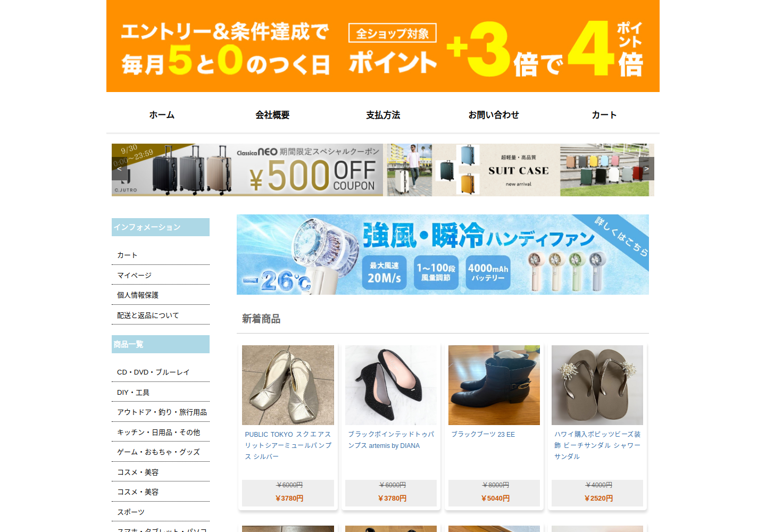Open ホーム in the top navigation

tap(162, 115)
